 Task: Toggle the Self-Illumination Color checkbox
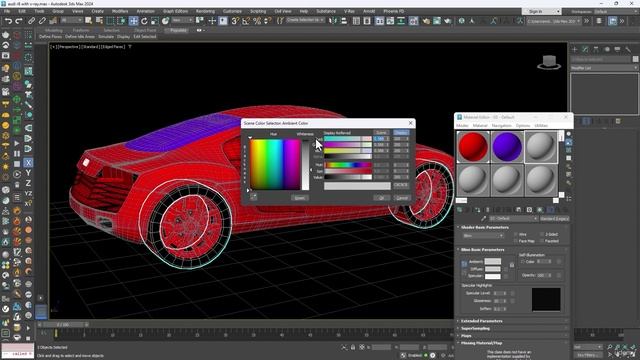[522, 262]
